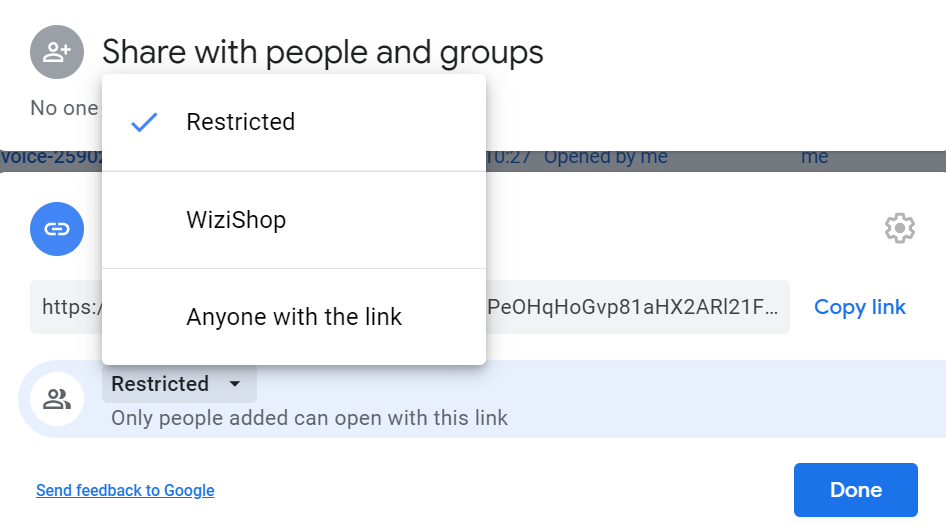Viewport: 946px width, 524px height.
Task: Click the dropdown arrow next to Restricted
Action: pos(235,384)
